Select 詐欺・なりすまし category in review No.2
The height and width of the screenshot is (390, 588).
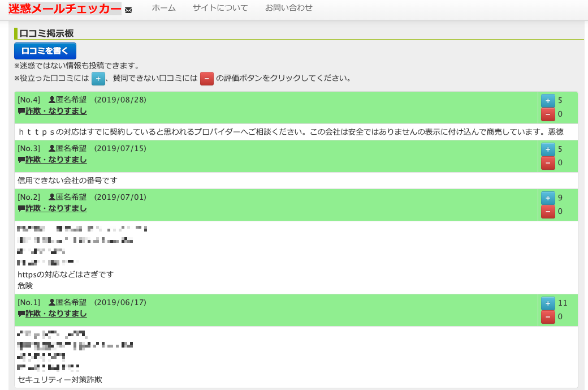click(x=56, y=208)
